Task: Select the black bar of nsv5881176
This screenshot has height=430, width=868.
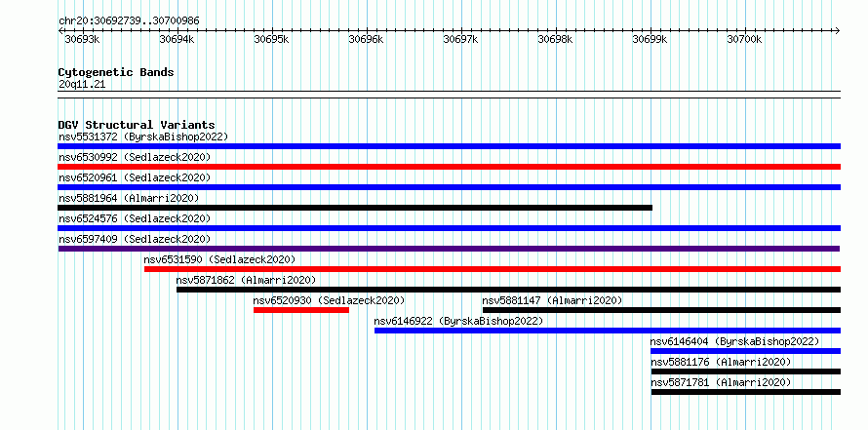Action: click(746, 371)
